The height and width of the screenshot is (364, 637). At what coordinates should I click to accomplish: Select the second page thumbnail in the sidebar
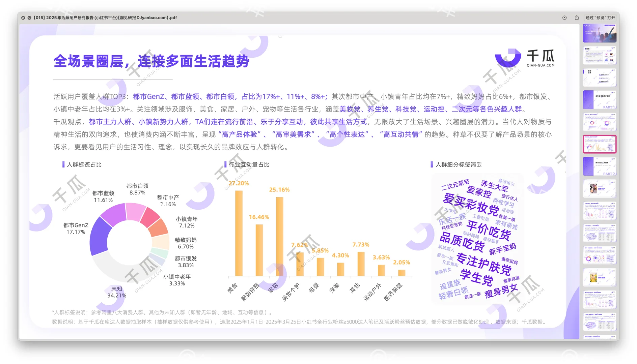tap(600, 55)
